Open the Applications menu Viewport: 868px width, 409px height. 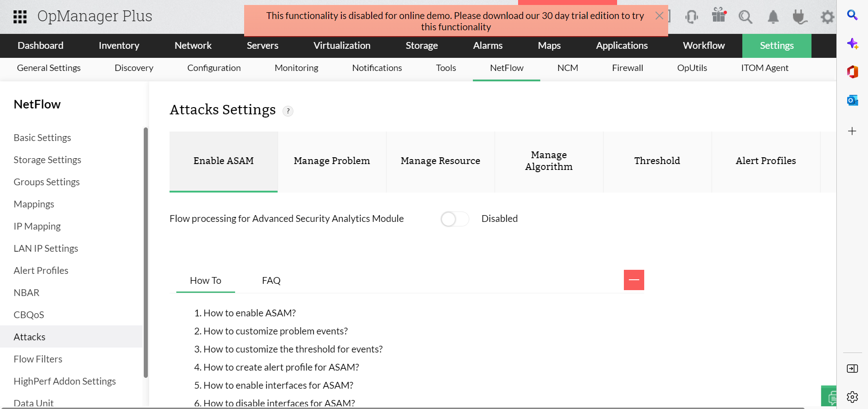click(x=622, y=46)
